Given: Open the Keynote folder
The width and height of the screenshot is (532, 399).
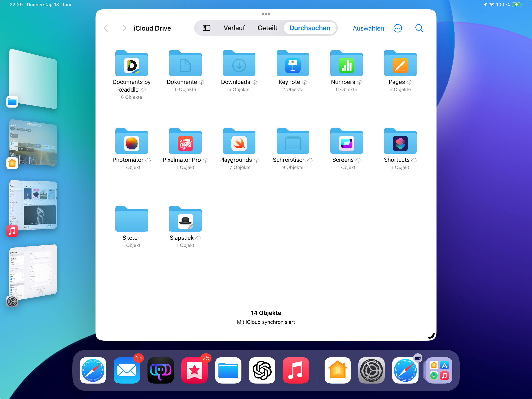Looking at the screenshot, I should [292, 64].
